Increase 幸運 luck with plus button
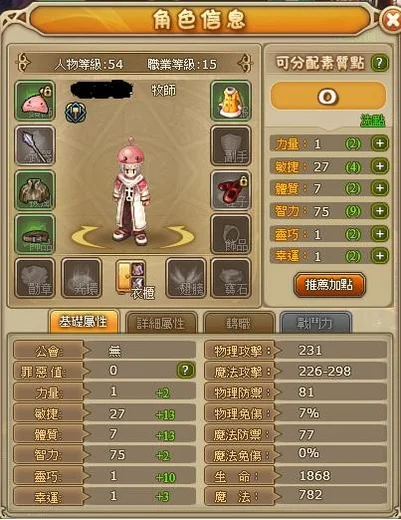The image size is (401, 520). (x=380, y=256)
